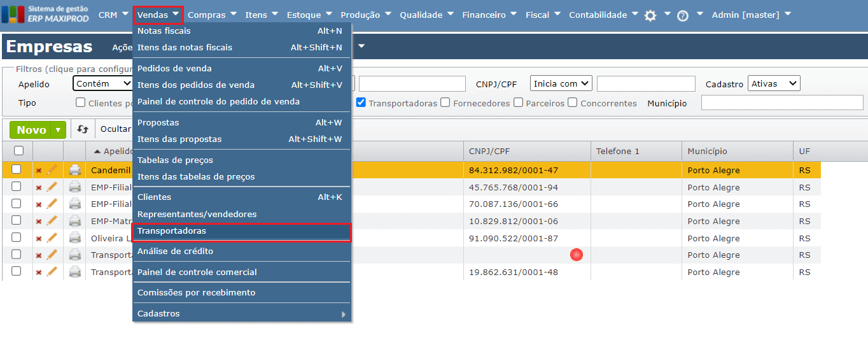Open Painel de controle comercial entry
The height and width of the screenshot is (347, 868).
pyautogui.click(x=242, y=273)
